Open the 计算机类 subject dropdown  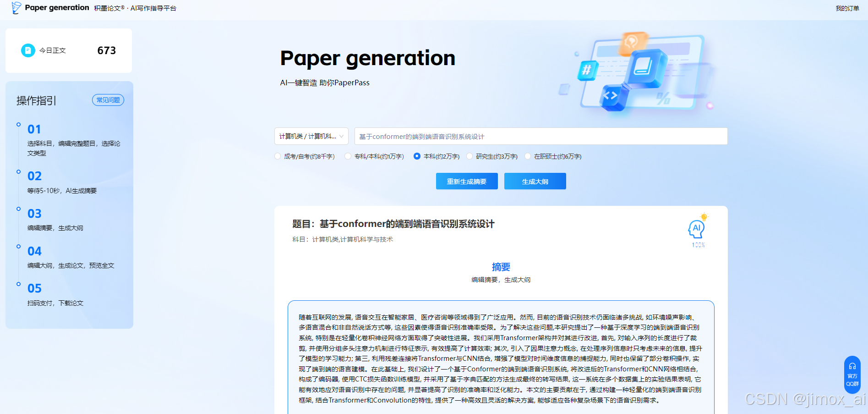pyautogui.click(x=311, y=136)
